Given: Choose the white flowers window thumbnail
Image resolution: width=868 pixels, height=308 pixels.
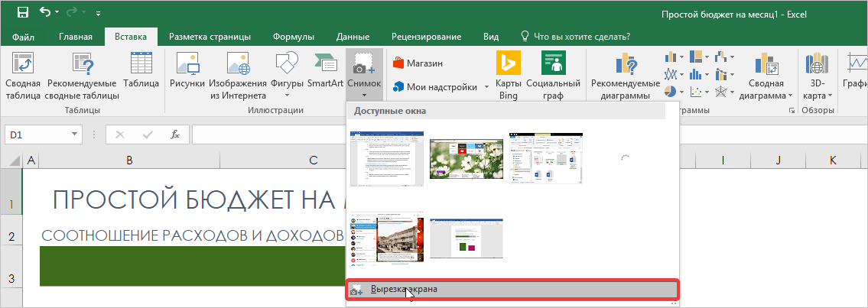Looking at the screenshot, I should pos(466,159).
